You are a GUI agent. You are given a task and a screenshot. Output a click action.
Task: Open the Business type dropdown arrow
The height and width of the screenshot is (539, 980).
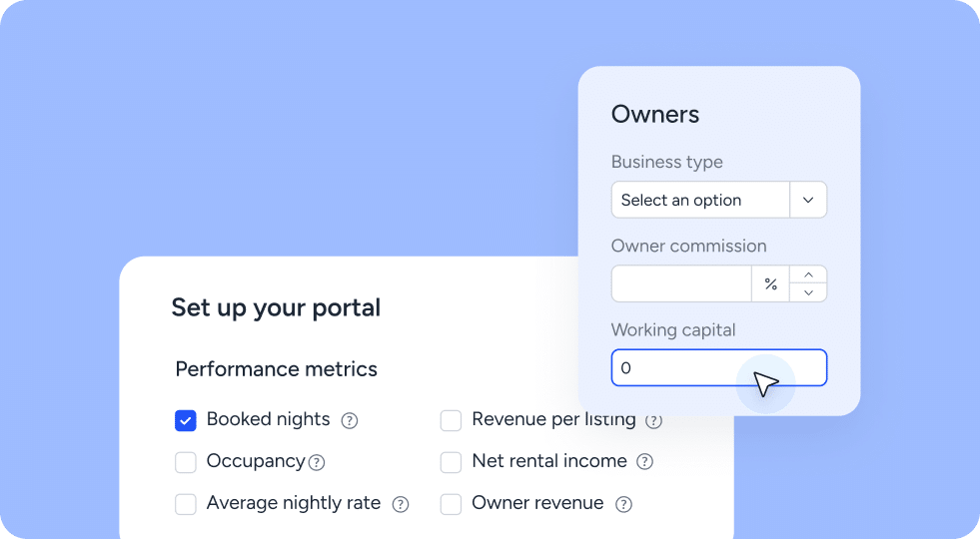808,200
